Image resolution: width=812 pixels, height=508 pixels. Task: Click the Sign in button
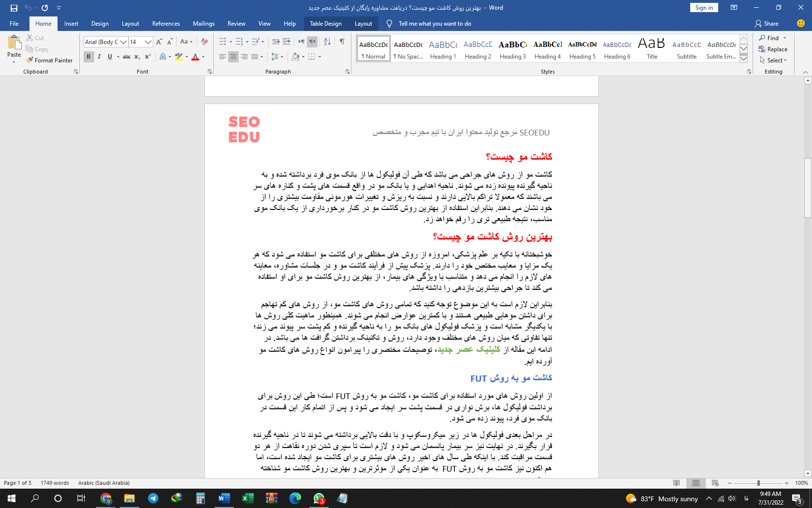(704, 8)
